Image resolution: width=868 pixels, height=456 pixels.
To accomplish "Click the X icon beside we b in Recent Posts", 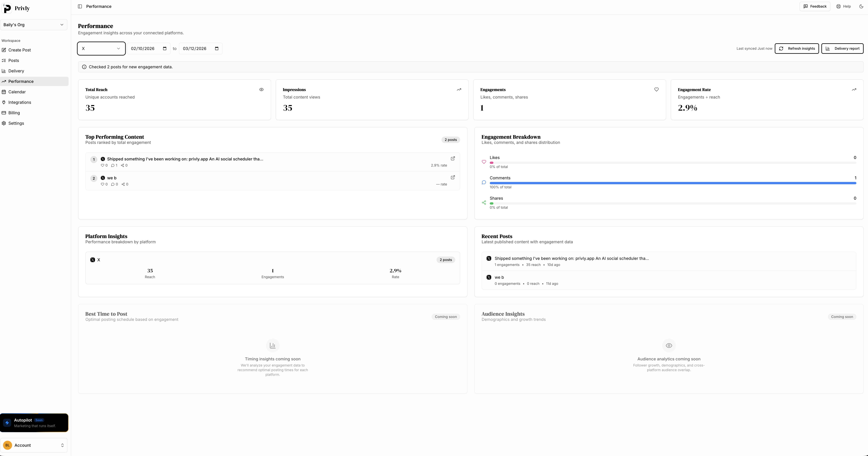I will point(489,277).
